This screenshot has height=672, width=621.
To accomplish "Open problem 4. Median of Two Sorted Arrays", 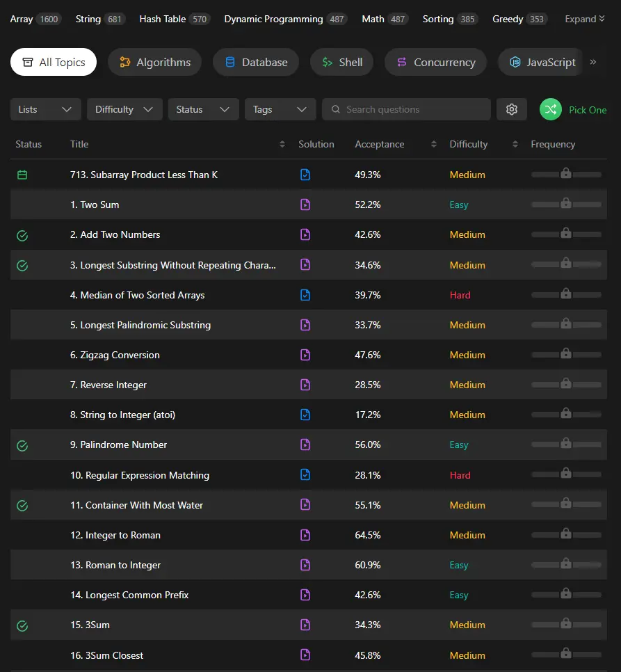I will click(x=138, y=295).
